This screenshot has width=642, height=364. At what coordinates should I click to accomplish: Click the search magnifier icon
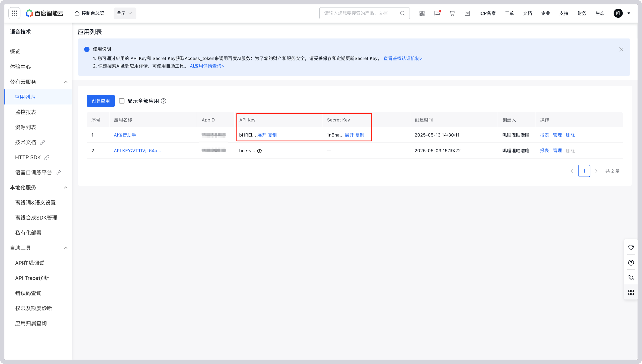[x=402, y=13]
